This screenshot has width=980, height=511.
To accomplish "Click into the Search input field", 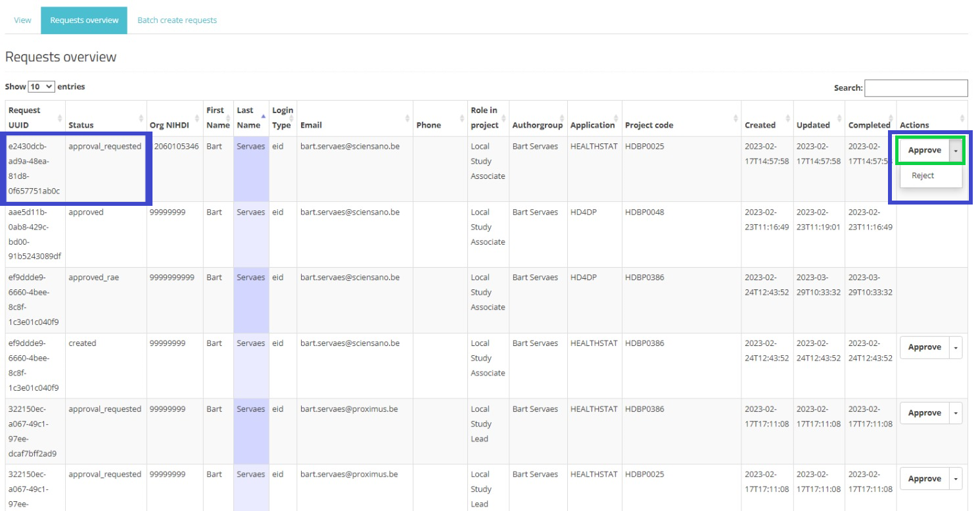I will pyautogui.click(x=916, y=88).
